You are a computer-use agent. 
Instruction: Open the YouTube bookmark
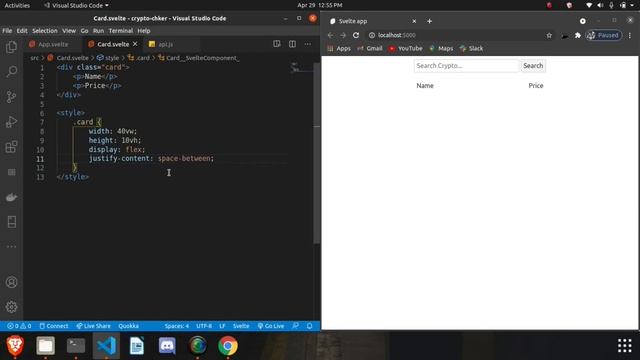[x=406, y=48]
